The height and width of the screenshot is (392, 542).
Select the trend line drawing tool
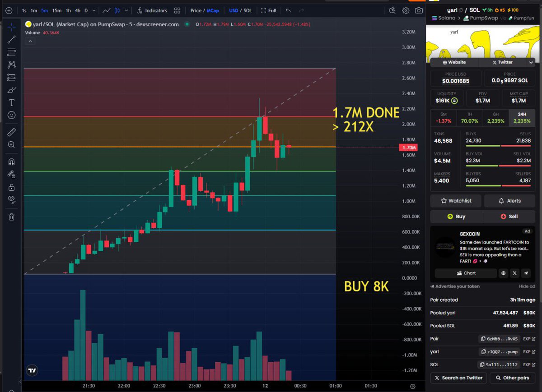coord(11,40)
